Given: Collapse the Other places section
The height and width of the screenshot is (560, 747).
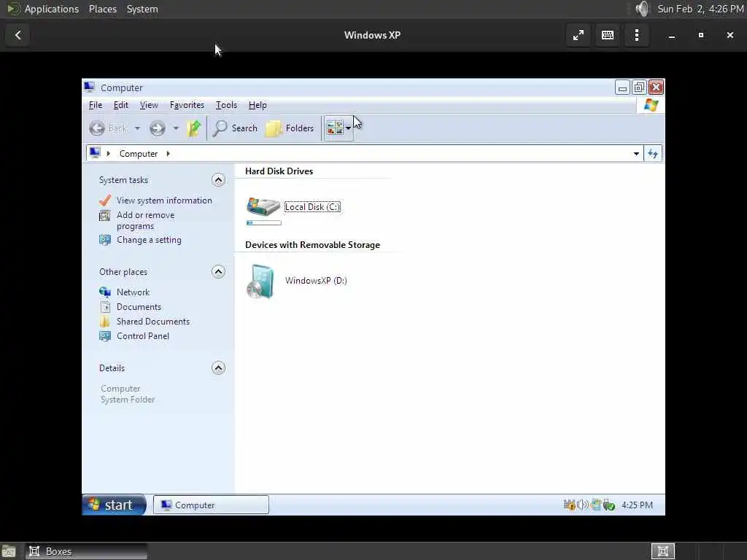Looking at the screenshot, I should point(218,272).
